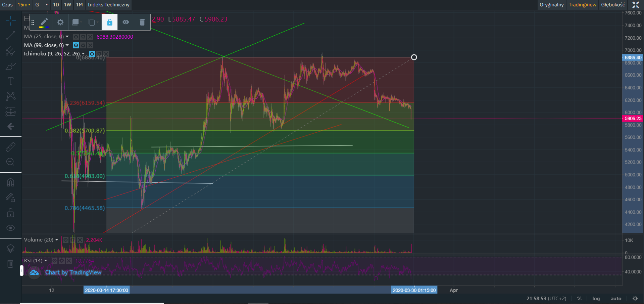Remove the Volume indicator
This screenshot has width=644, height=304.
[80, 240]
